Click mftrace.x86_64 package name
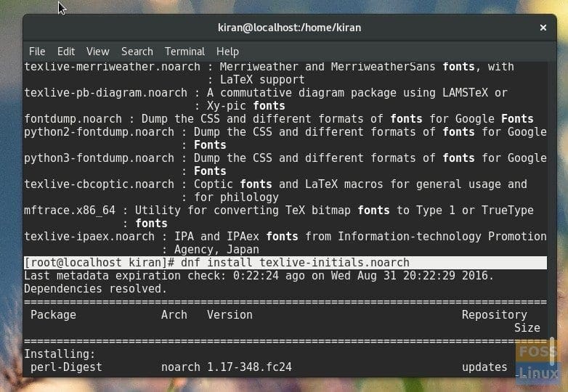 pyautogui.click(x=70, y=211)
